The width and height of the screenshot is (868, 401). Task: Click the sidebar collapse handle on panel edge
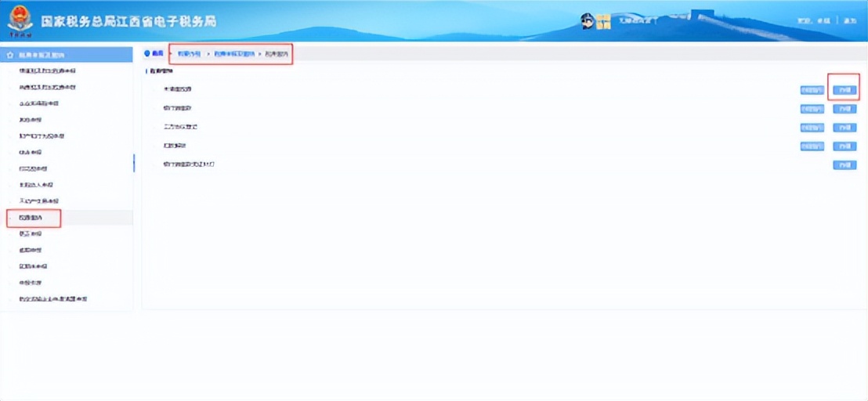pyautogui.click(x=133, y=163)
